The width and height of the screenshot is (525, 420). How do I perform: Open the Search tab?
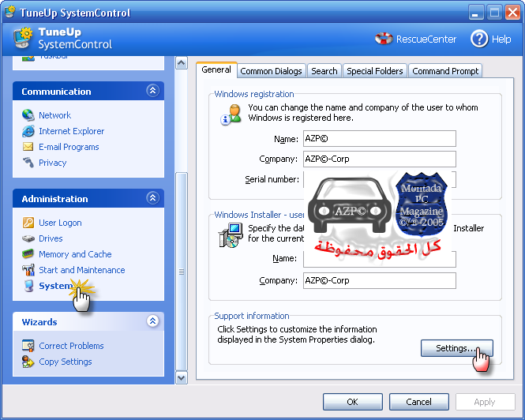[324, 71]
